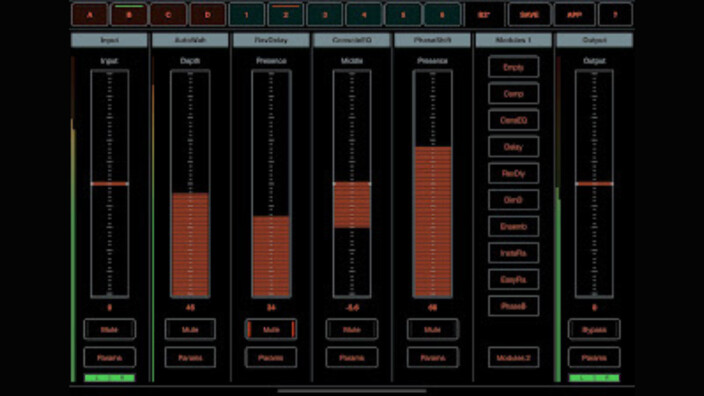The image size is (704, 396).
Task: Select scene D button
Action: click(x=207, y=15)
